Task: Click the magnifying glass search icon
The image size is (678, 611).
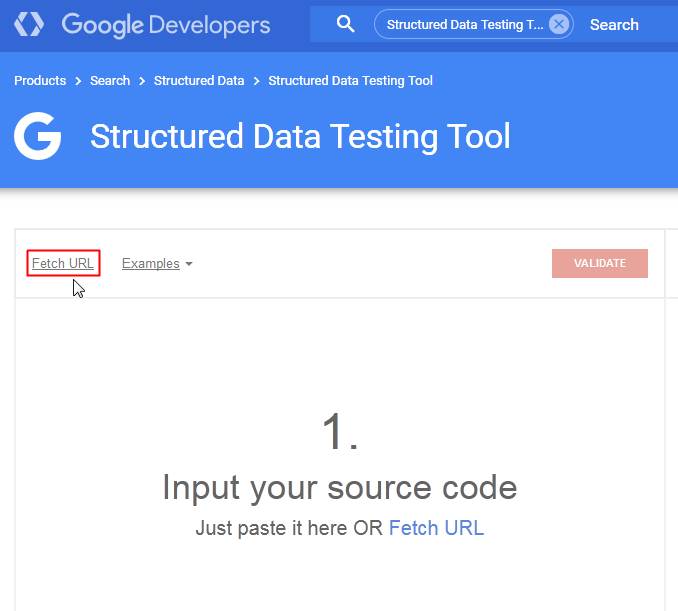Action: tap(345, 24)
